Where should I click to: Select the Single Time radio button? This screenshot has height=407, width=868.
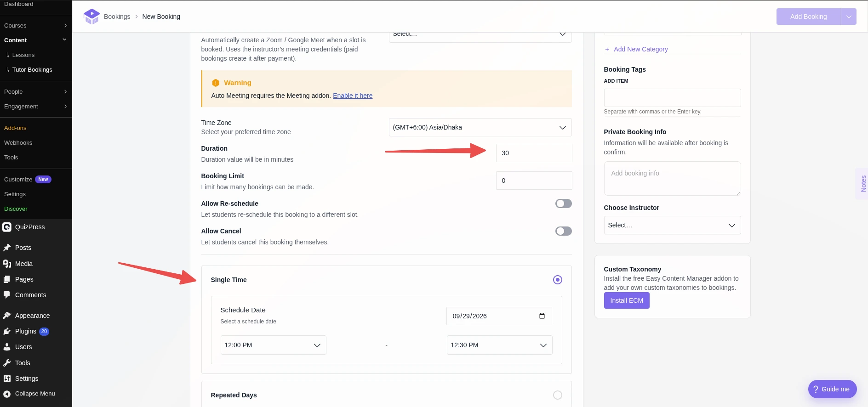(558, 280)
